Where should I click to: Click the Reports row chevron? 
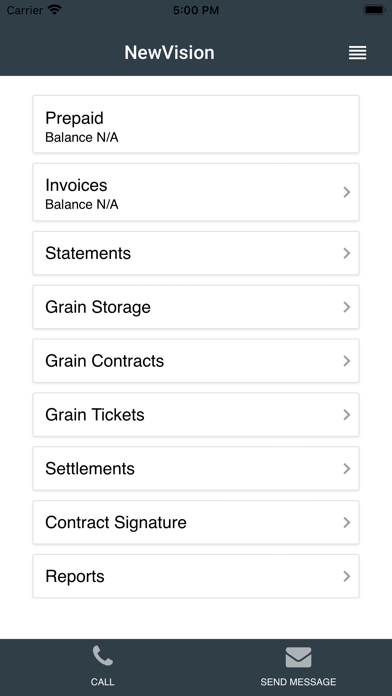pyautogui.click(x=347, y=576)
